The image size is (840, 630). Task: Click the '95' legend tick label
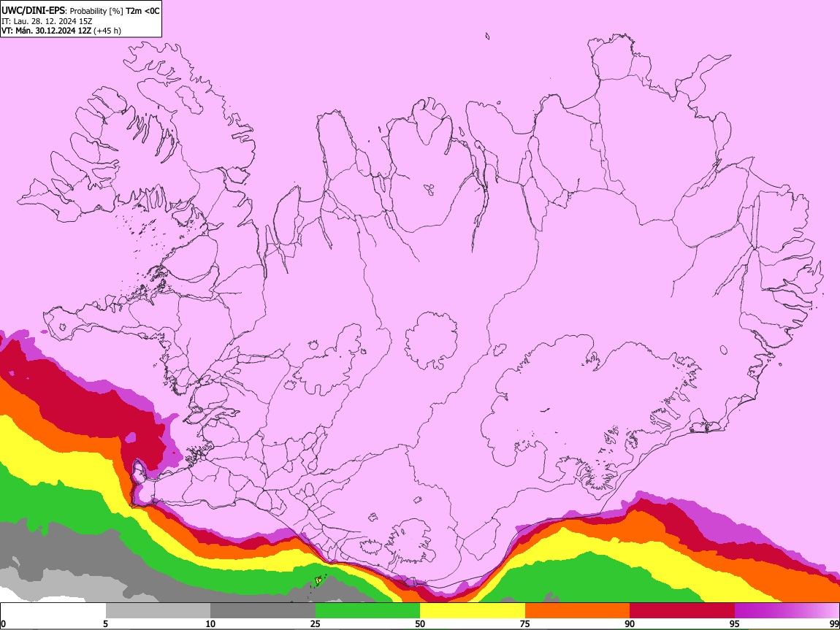pyautogui.click(x=735, y=623)
